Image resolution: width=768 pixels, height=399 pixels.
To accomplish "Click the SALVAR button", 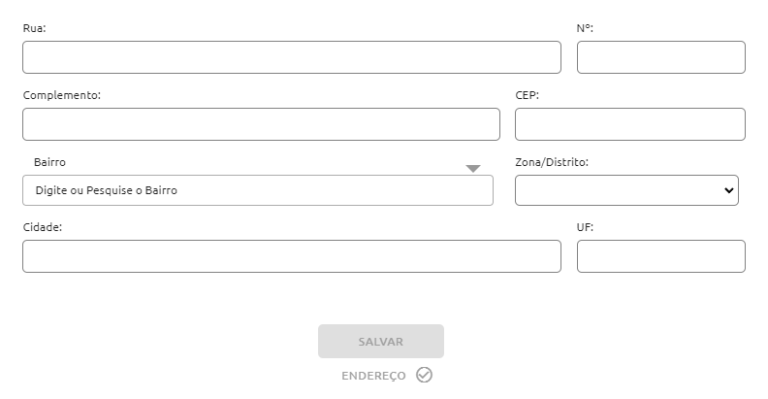I will click(381, 341).
